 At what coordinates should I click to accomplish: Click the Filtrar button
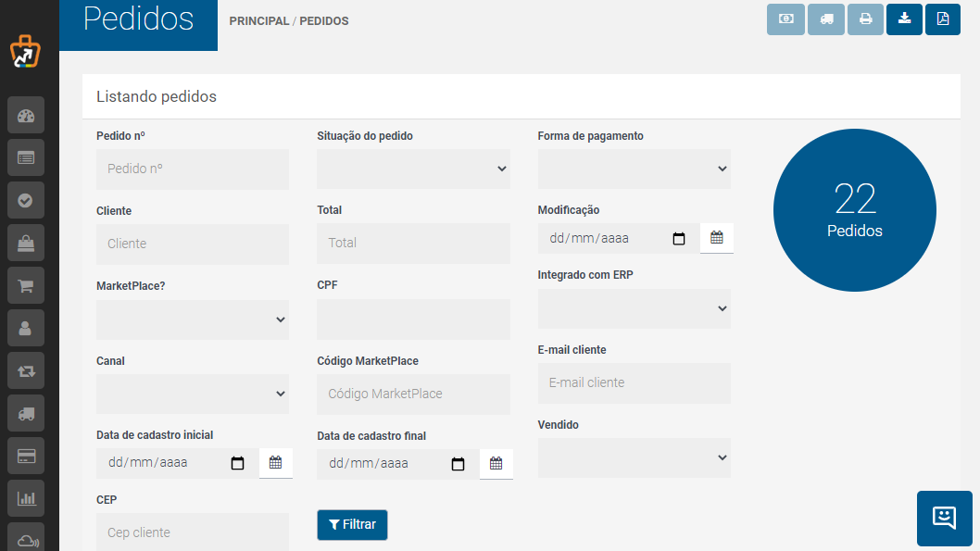click(x=352, y=525)
